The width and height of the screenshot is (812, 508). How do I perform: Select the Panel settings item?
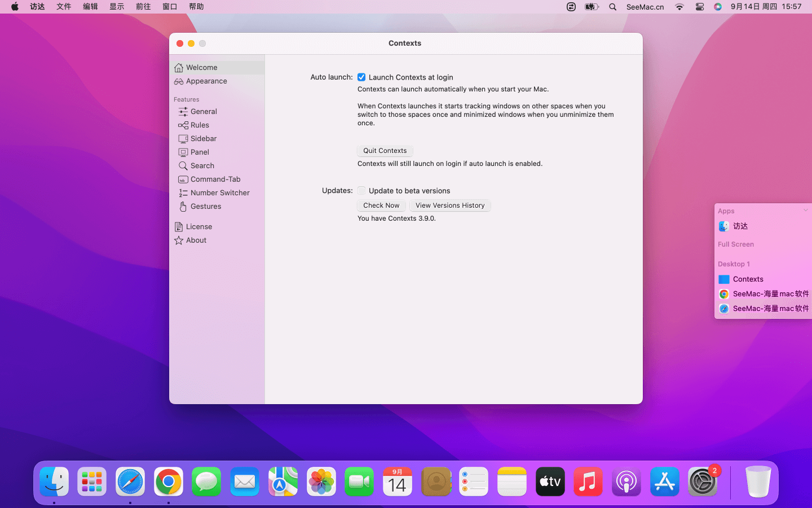pyautogui.click(x=200, y=152)
